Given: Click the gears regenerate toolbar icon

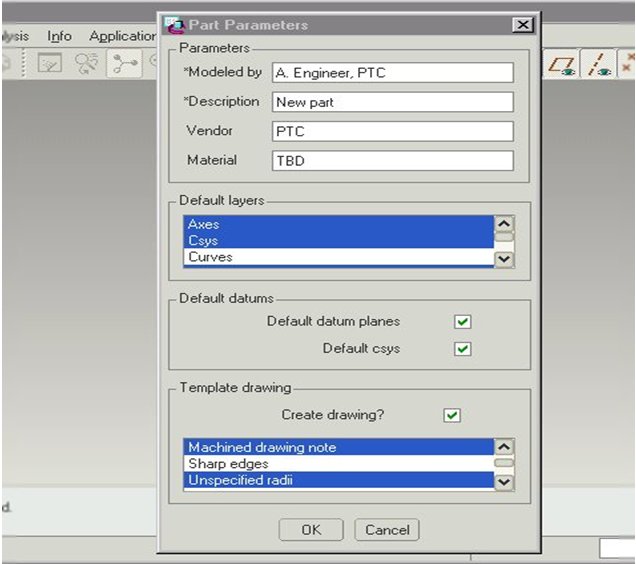Looking at the screenshot, I should 86,63.
